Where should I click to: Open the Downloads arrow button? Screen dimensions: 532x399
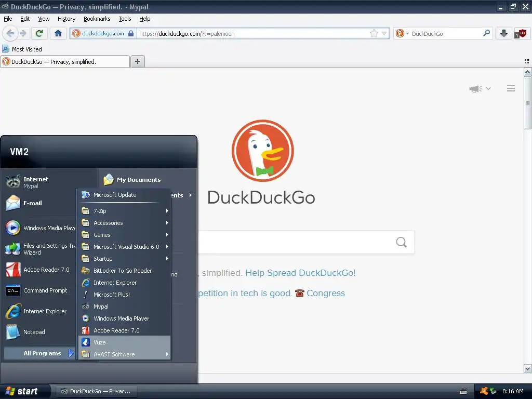tap(504, 33)
